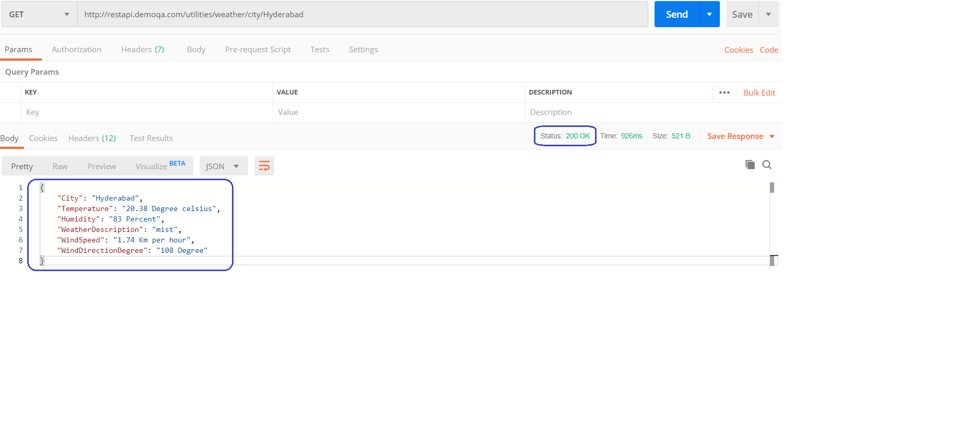
Task: Click the "WindDirectionDegree" JSON line
Action: tap(132, 250)
